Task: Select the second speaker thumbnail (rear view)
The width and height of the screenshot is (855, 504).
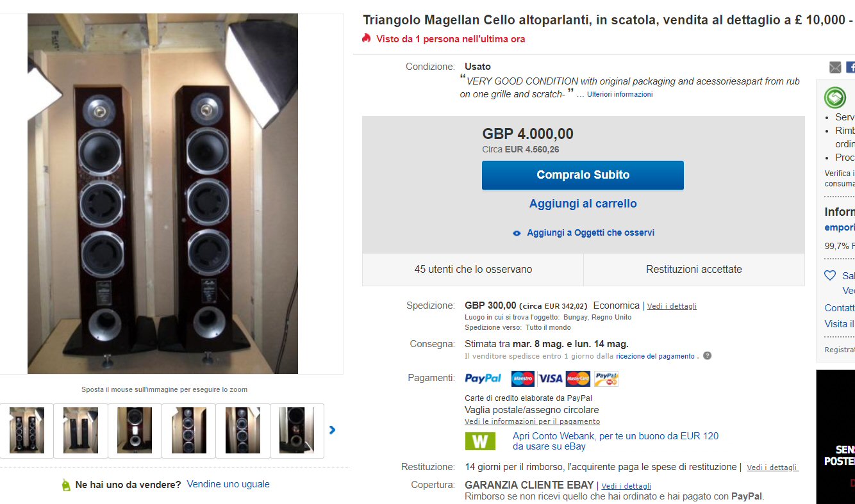Action: click(81, 430)
